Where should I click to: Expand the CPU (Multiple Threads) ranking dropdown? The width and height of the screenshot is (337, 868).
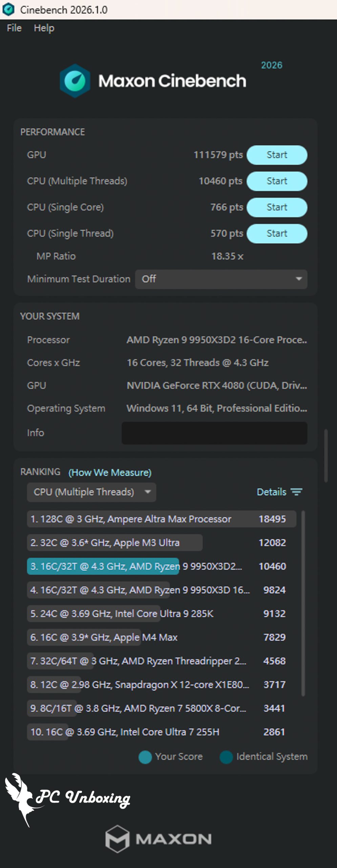[x=91, y=492]
